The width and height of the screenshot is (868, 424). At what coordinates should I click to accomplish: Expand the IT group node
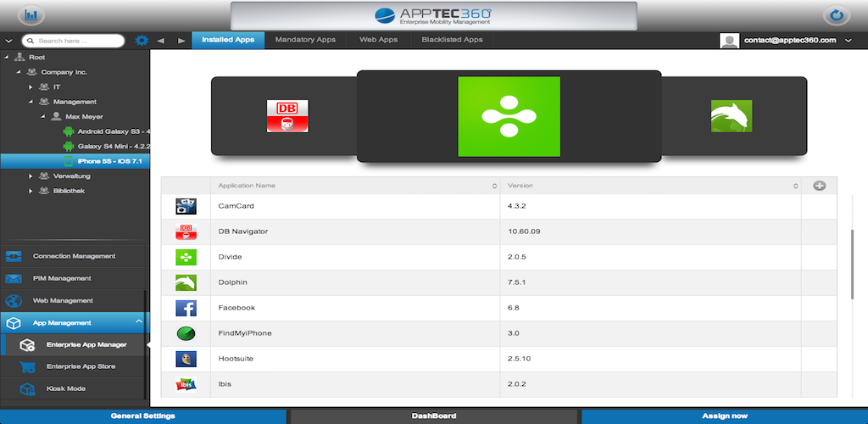point(31,86)
